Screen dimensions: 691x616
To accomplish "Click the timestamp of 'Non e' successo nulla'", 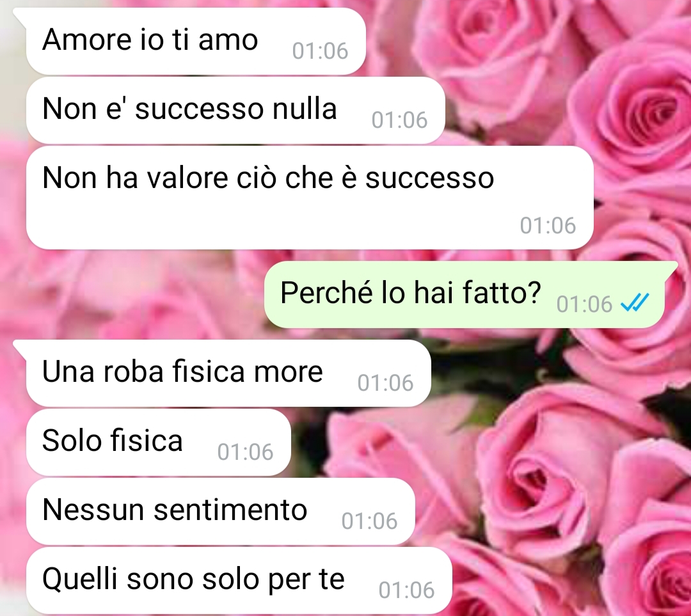I will [x=399, y=120].
